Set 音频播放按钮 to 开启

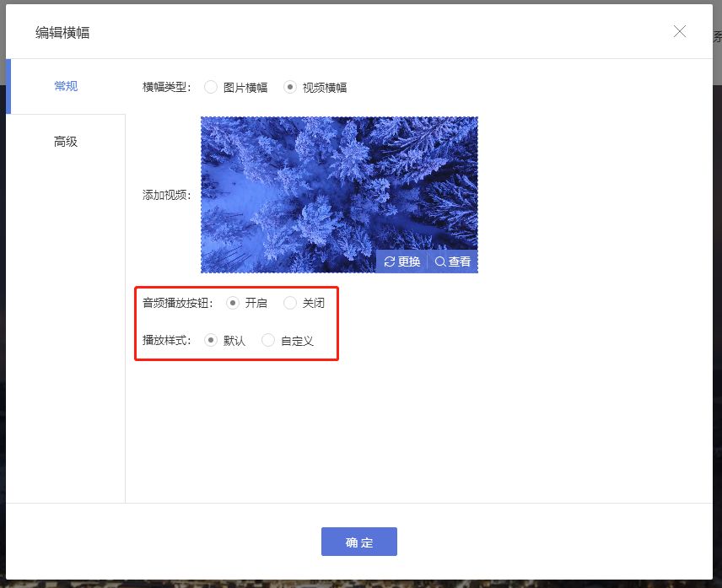233,303
